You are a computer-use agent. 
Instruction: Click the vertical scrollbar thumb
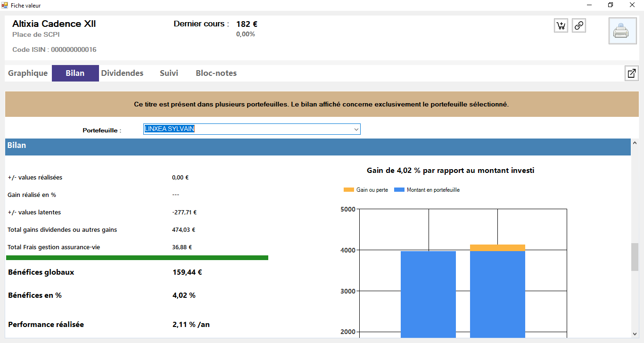tap(635, 257)
